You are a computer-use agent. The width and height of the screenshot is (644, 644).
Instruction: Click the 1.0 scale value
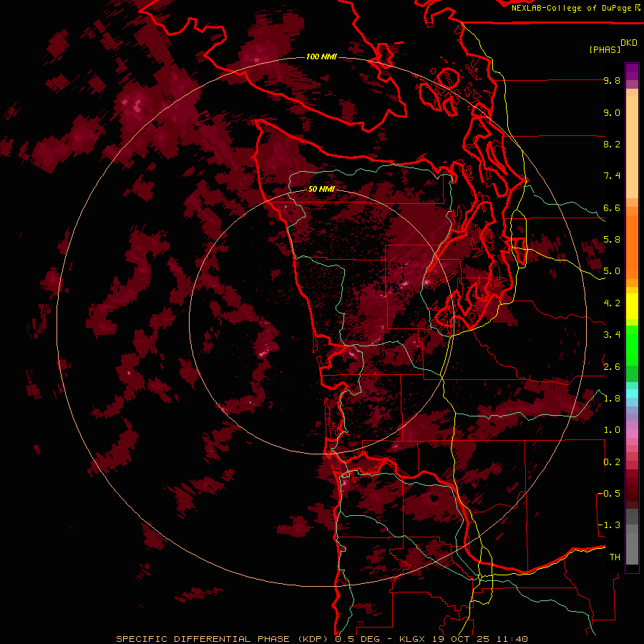612,430
